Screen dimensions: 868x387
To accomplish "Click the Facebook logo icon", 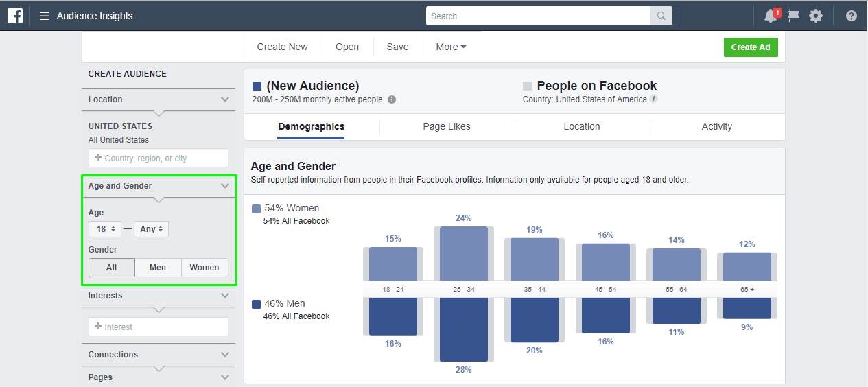I will pyautogui.click(x=15, y=16).
